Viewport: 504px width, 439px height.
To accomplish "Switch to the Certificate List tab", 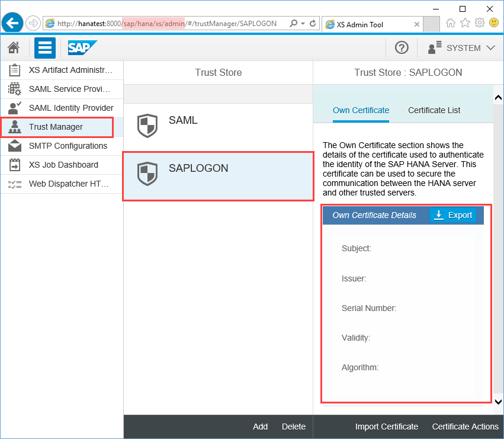I will [434, 110].
